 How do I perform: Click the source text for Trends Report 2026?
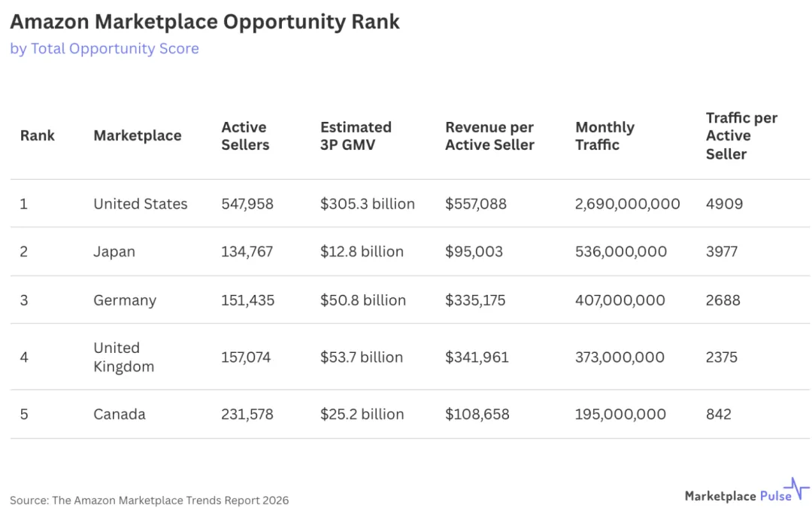(149, 500)
